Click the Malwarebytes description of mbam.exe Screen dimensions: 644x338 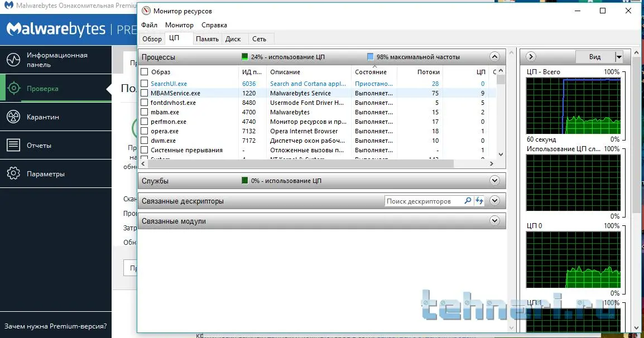[290, 112]
